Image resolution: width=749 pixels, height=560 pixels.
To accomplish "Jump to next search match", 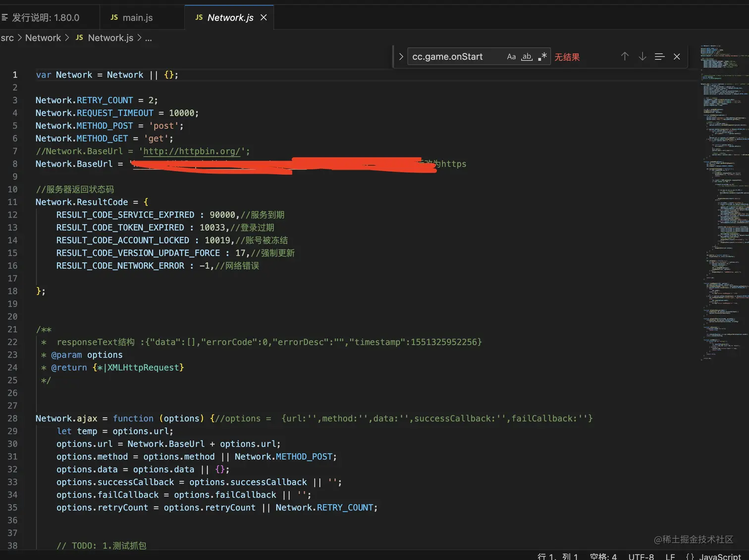I will click(642, 56).
